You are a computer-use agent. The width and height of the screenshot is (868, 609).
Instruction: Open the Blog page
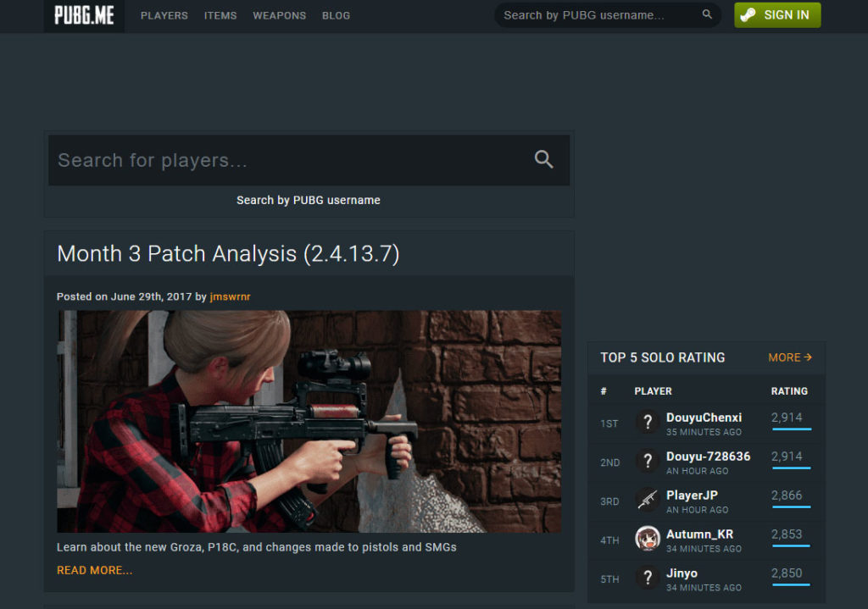(336, 15)
